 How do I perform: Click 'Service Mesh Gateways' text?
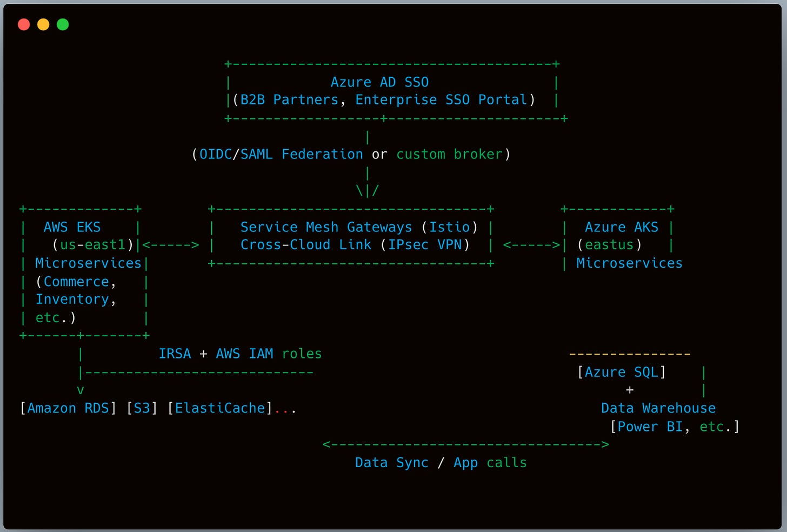(326, 227)
